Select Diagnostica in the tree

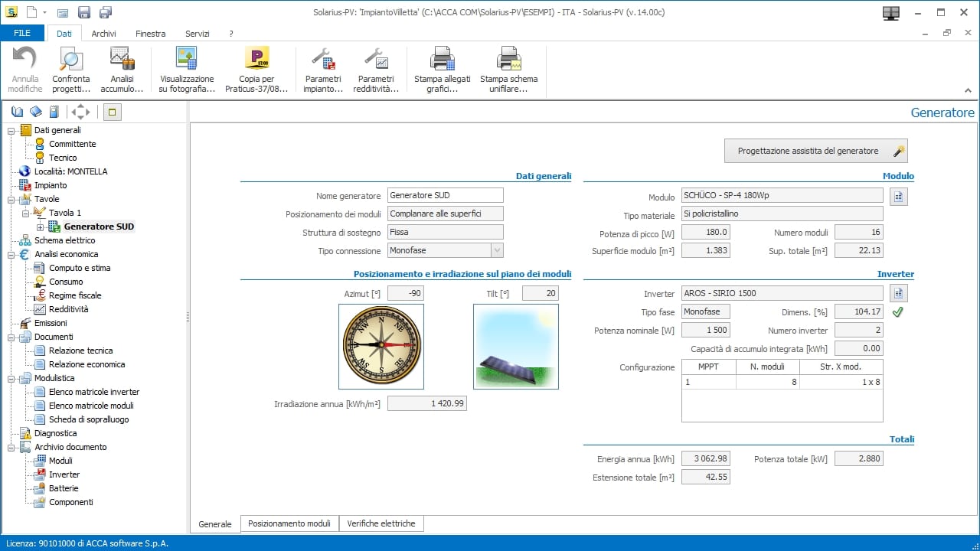click(55, 433)
